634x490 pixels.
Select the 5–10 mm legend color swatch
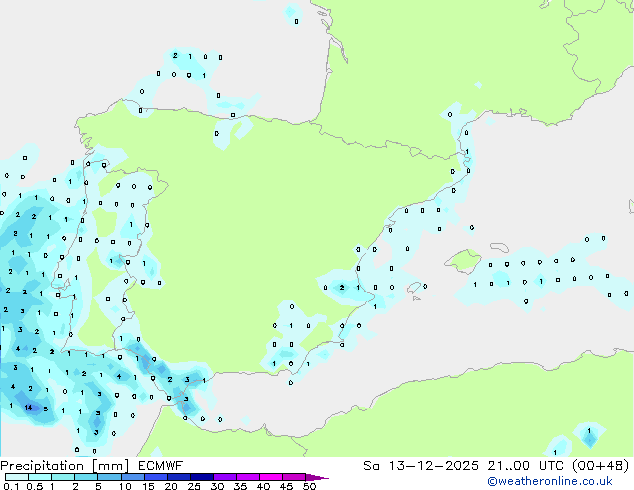coord(109,477)
